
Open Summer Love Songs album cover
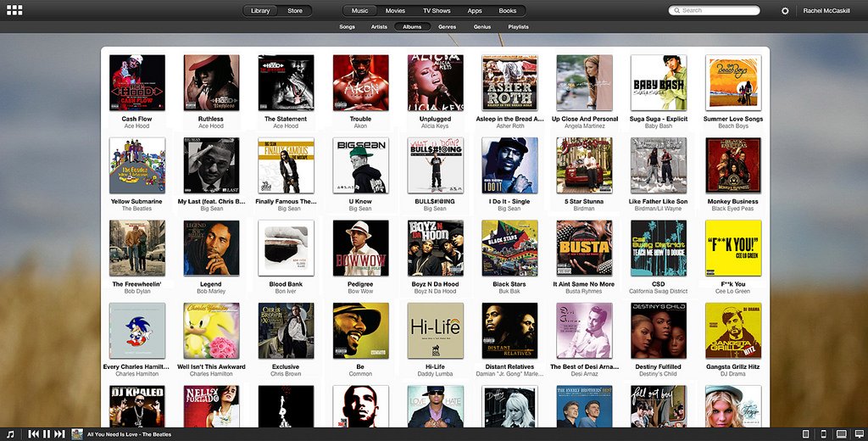tap(733, 82)
